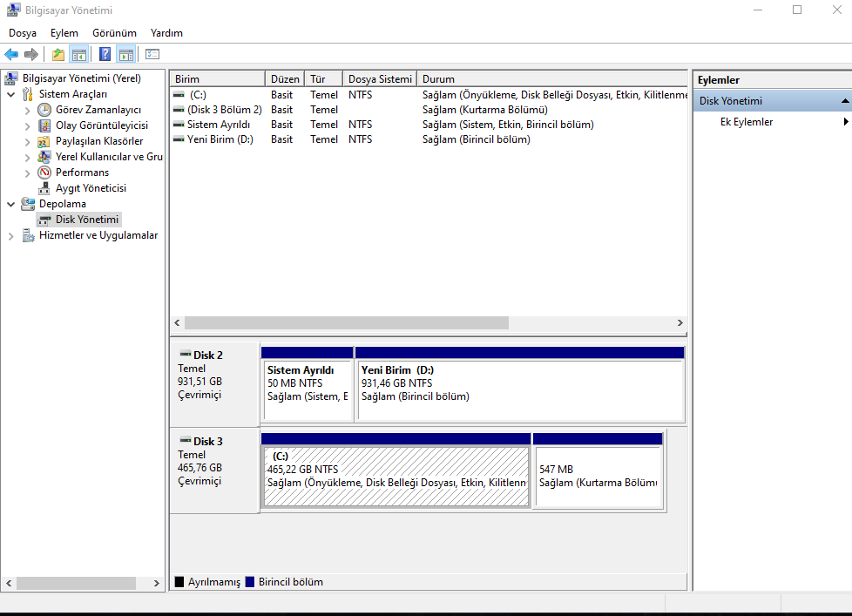This screenshot has height=616, width=852.
Task: Click the Sistem Araçları tools icon
Action: [28, 94]
